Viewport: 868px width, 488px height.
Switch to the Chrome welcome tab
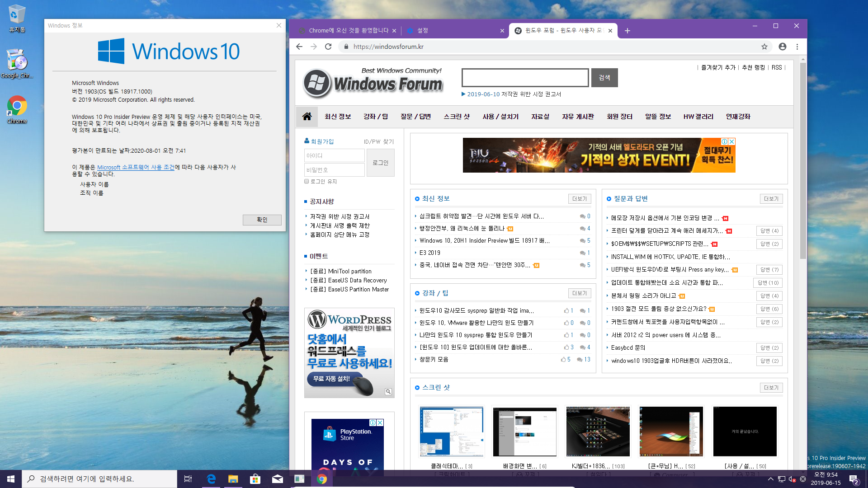point(348,31)
